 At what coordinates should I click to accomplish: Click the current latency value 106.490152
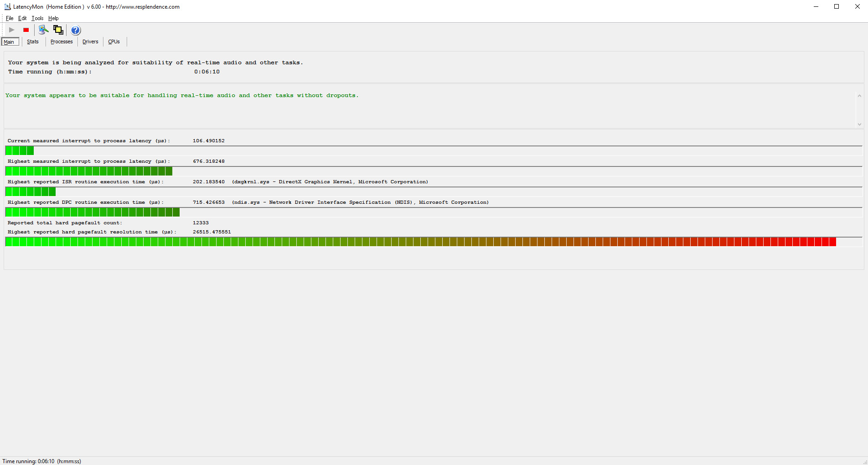click(208, 141)
